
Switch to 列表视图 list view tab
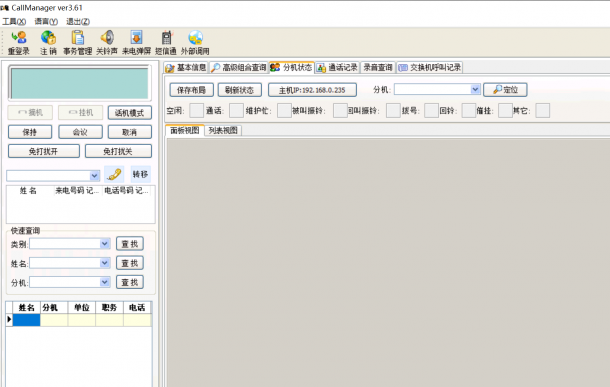coord(223,130)
